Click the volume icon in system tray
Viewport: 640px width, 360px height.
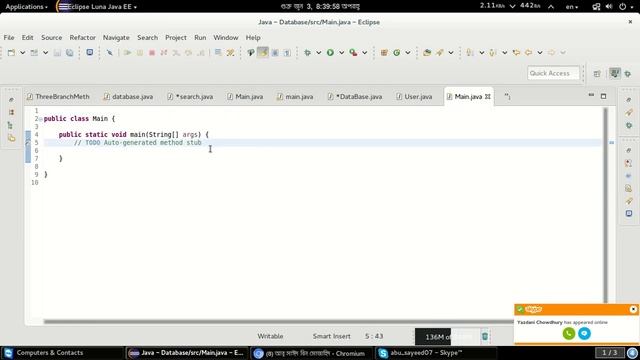pyautogui.click(x=609, y=7)
